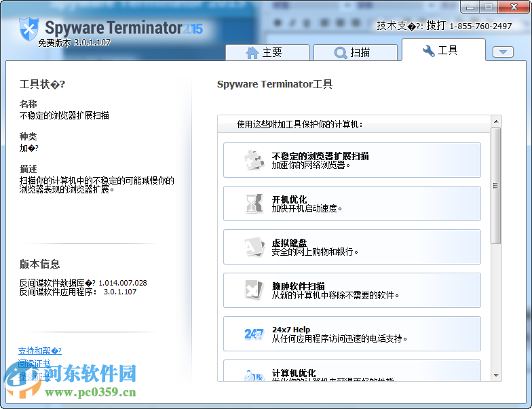Click the bloatware scan X icon
The image size is (532, 409).
254,290
